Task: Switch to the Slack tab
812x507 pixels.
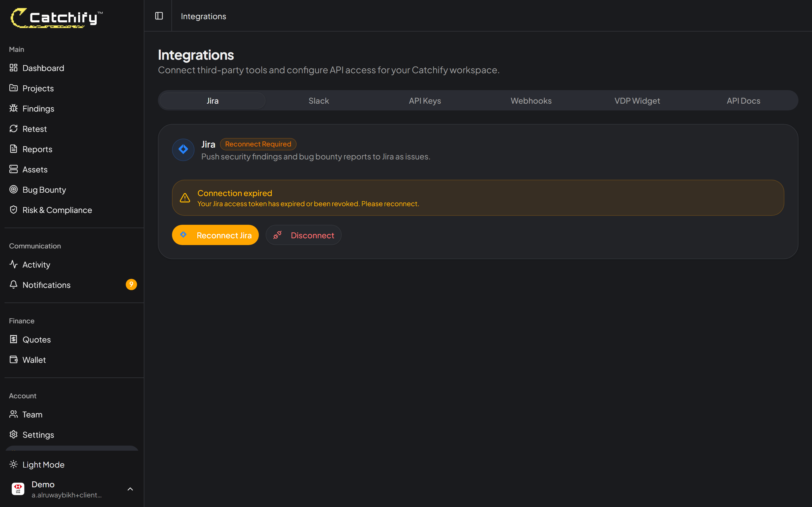Action: point(318,100)
